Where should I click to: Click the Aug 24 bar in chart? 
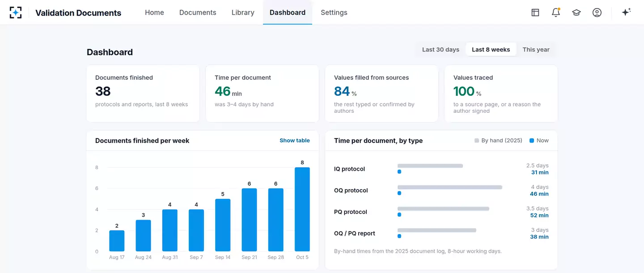pos(143,235)
